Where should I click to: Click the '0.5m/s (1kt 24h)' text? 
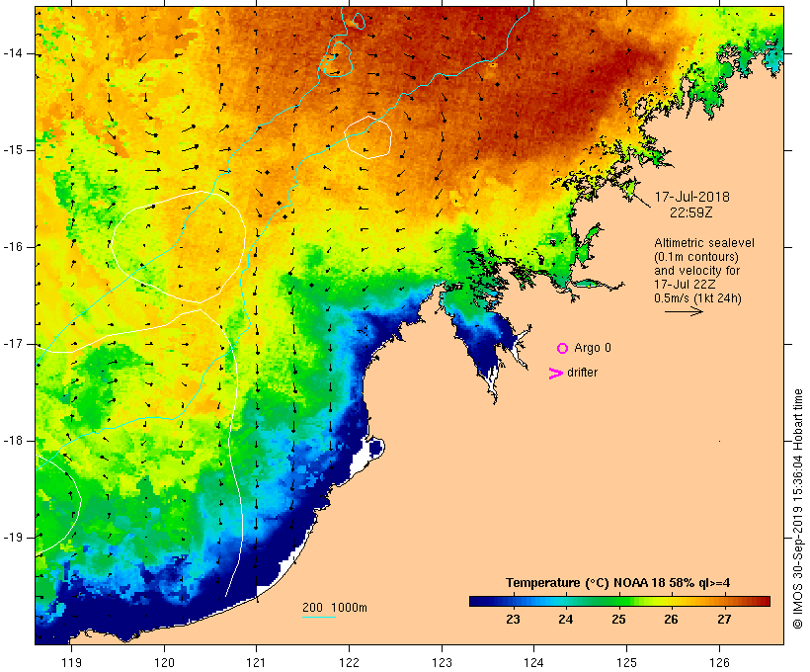click(x=697, y=298)
